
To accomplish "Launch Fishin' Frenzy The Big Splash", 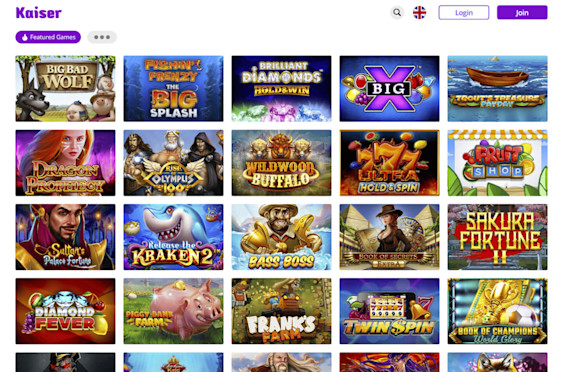I will (x=173, y=88).
